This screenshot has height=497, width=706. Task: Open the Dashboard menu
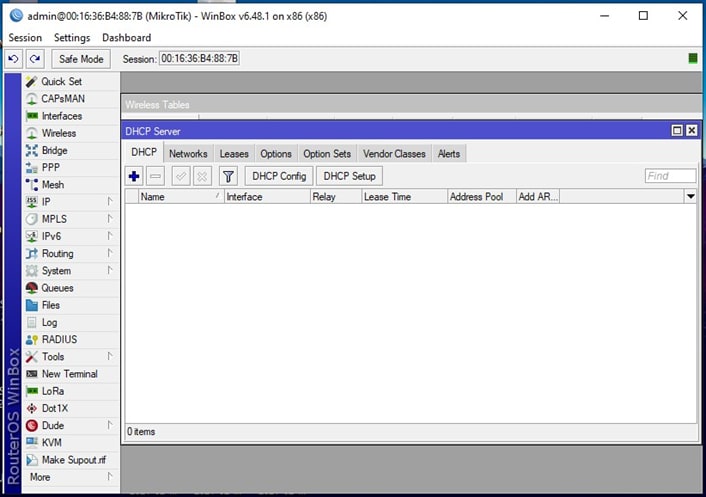[x=127, y=38]
